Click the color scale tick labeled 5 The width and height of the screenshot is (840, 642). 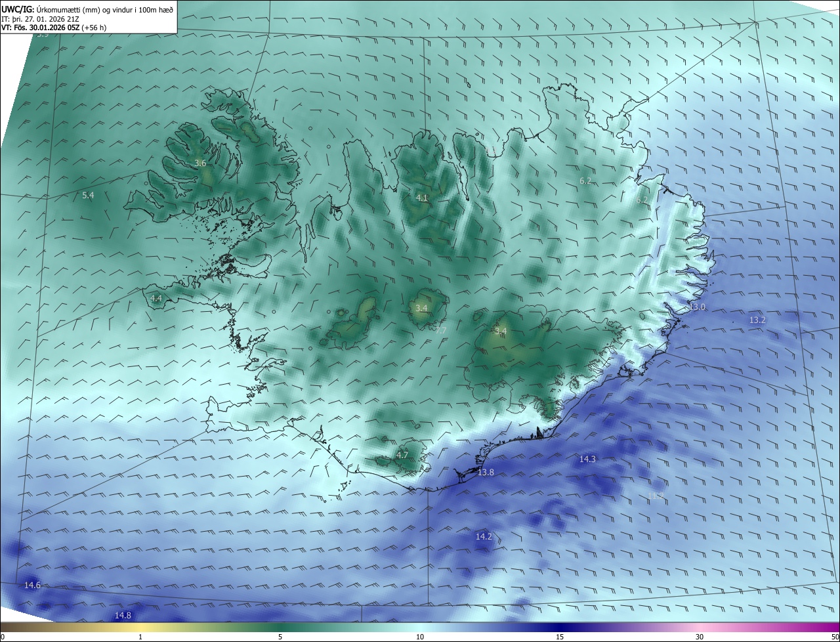280,637
